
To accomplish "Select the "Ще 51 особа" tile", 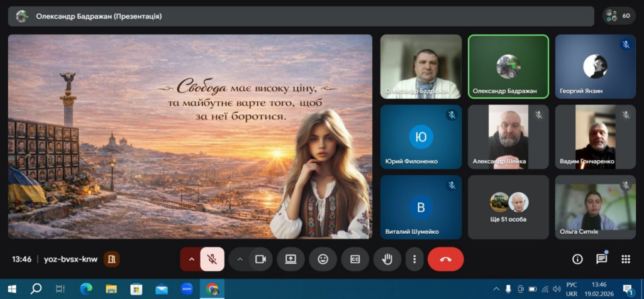I will click(508, 207).
